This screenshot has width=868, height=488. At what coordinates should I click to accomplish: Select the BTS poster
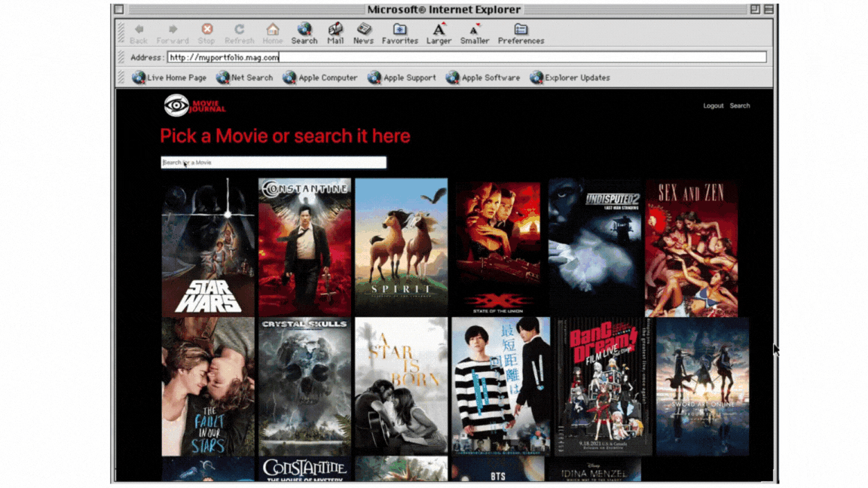pos(497,469)
